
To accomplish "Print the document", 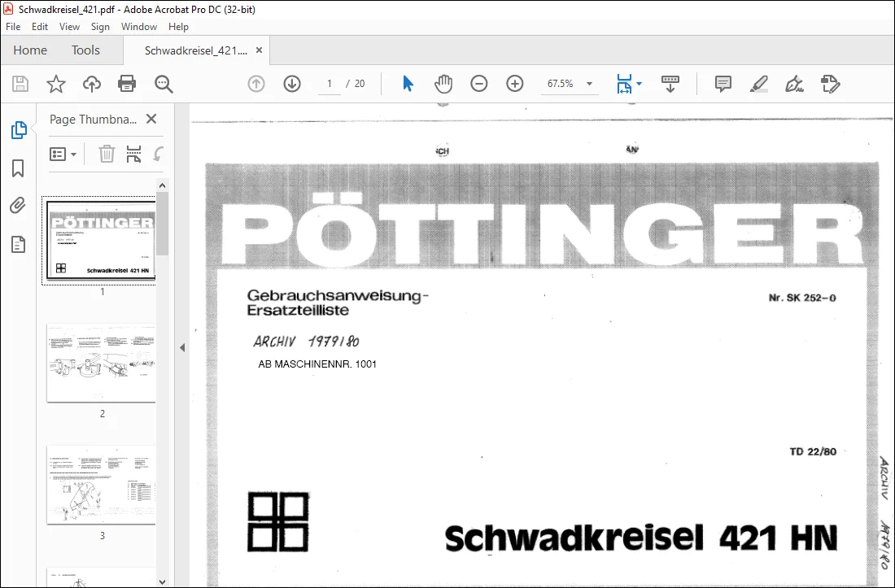I will 127,84.
